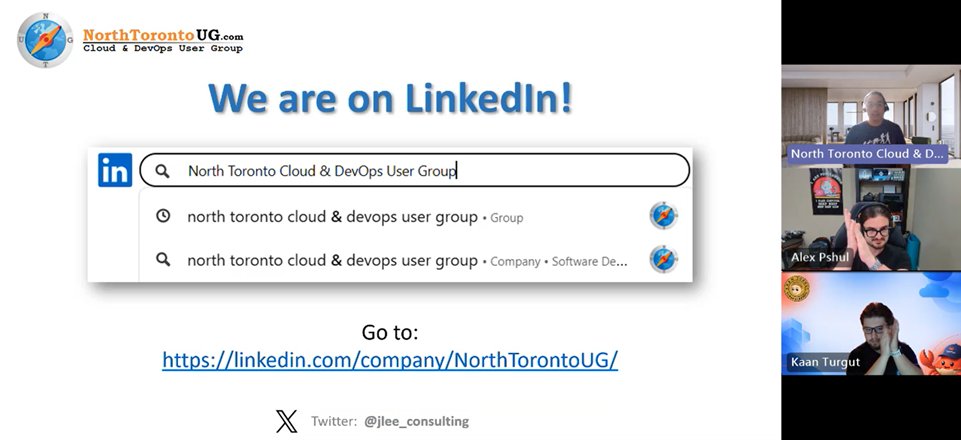The width and height of the screenshot is (961, 440).
Task: Click the NorthTorontoUG compass logo
Action: click(x=45, y=40)
